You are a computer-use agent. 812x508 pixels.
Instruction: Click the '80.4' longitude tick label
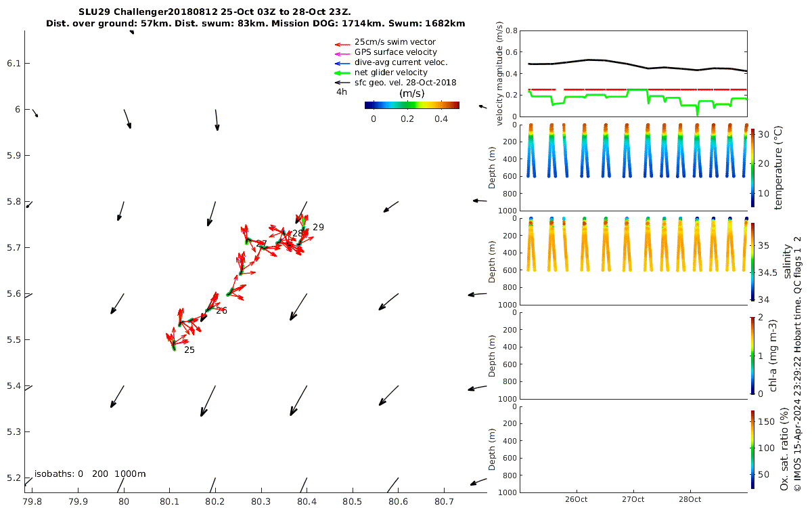[x=307, y=502]
